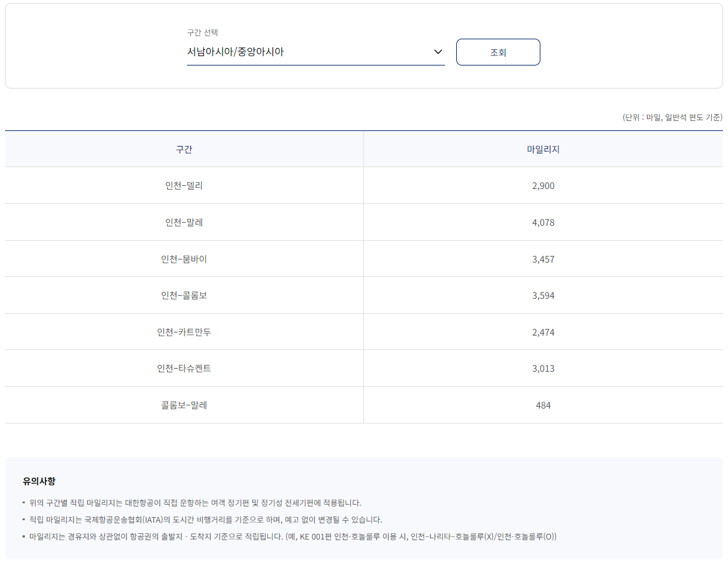Click the 구간 column header
This screenshot has width=728, height=562.
184,148
